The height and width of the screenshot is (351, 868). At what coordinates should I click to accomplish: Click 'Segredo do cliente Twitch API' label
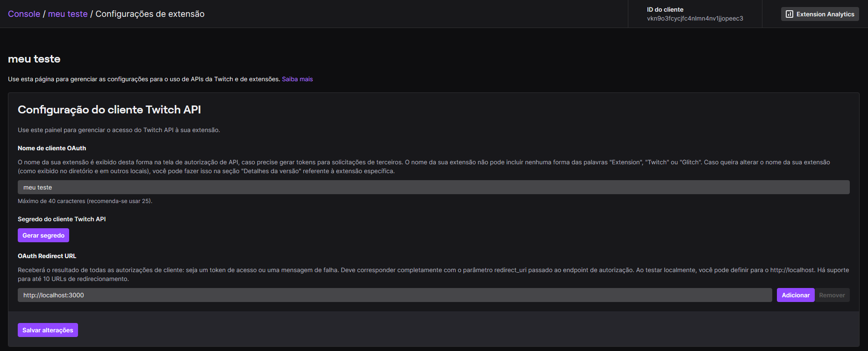coord(62,219)
